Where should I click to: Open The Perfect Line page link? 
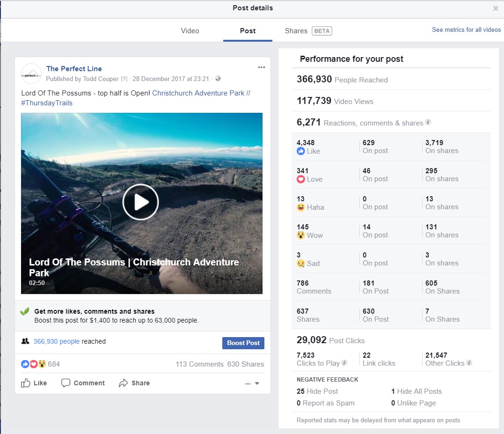click(x=74, y=68)
